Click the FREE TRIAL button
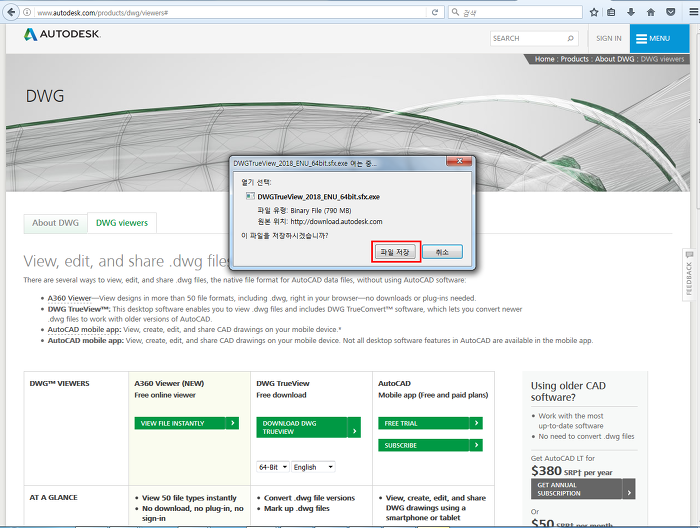 [x=424, y=423]
